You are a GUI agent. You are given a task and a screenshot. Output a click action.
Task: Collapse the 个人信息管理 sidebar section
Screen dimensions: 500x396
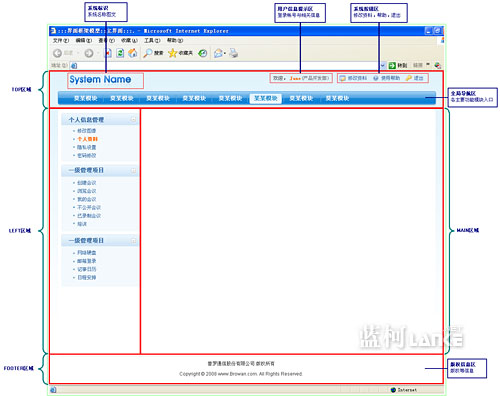pos(133,119)
